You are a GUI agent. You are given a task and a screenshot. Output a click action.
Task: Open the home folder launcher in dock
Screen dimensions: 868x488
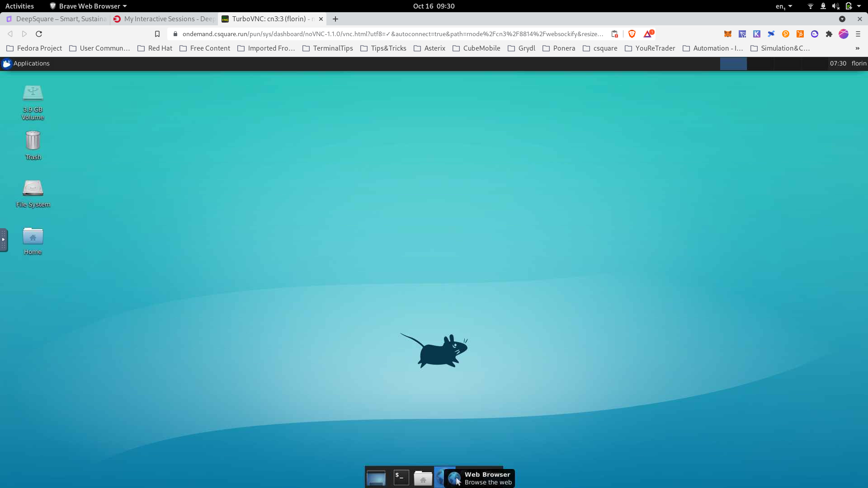(x=423, y=478)
